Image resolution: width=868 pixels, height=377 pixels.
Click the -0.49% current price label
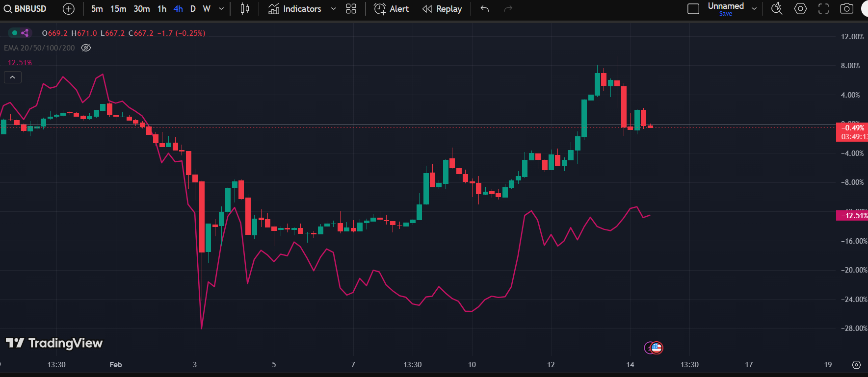pos(852,128)
